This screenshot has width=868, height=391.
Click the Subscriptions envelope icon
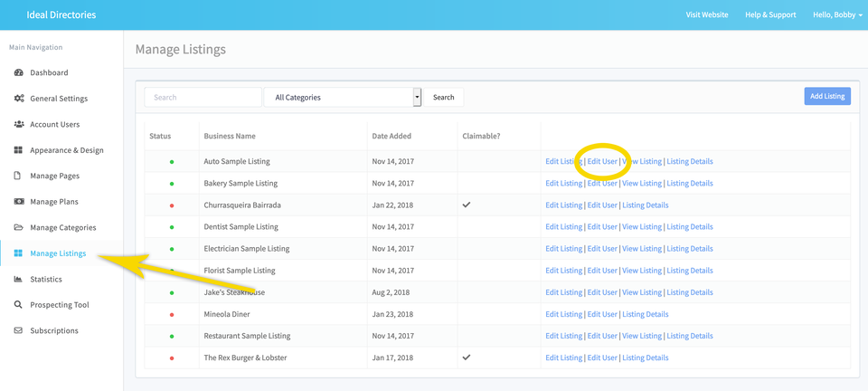click(x=18, y=330)
